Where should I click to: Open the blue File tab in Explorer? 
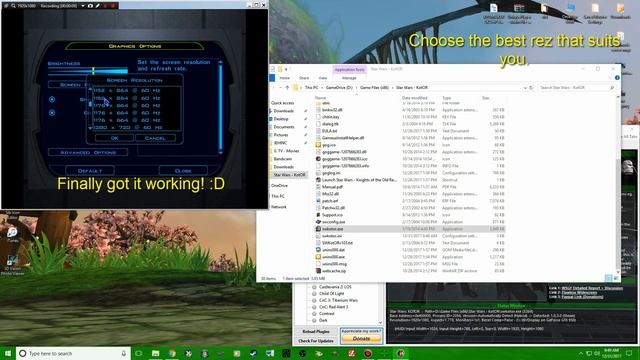click(x=272, y=78)
